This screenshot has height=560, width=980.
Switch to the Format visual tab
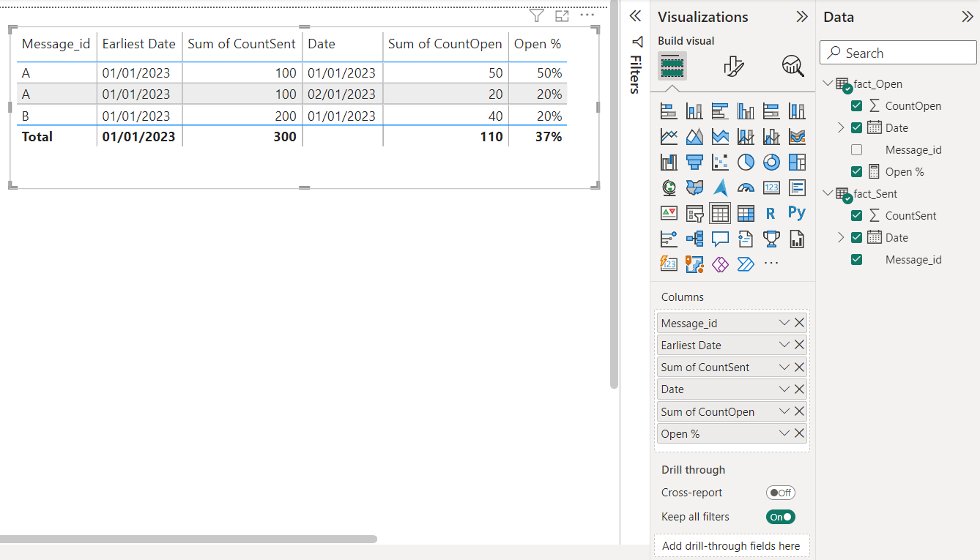[x=733, y=66]
